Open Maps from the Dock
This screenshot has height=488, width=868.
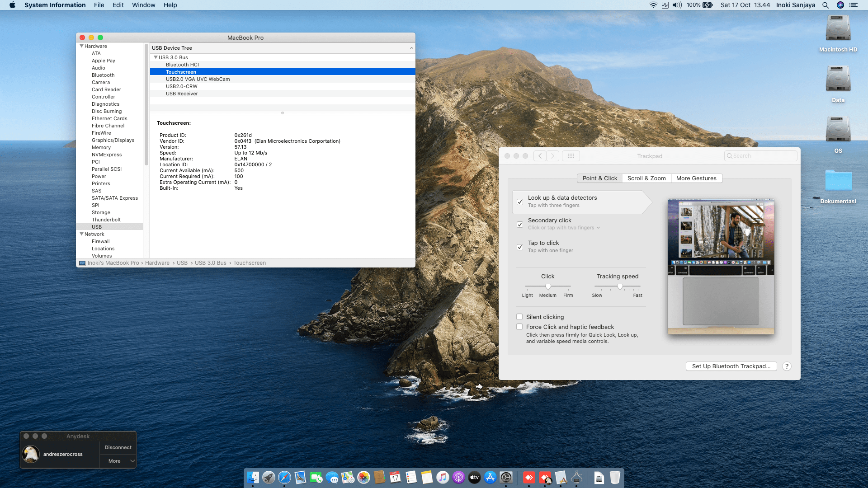coord(348,477)
